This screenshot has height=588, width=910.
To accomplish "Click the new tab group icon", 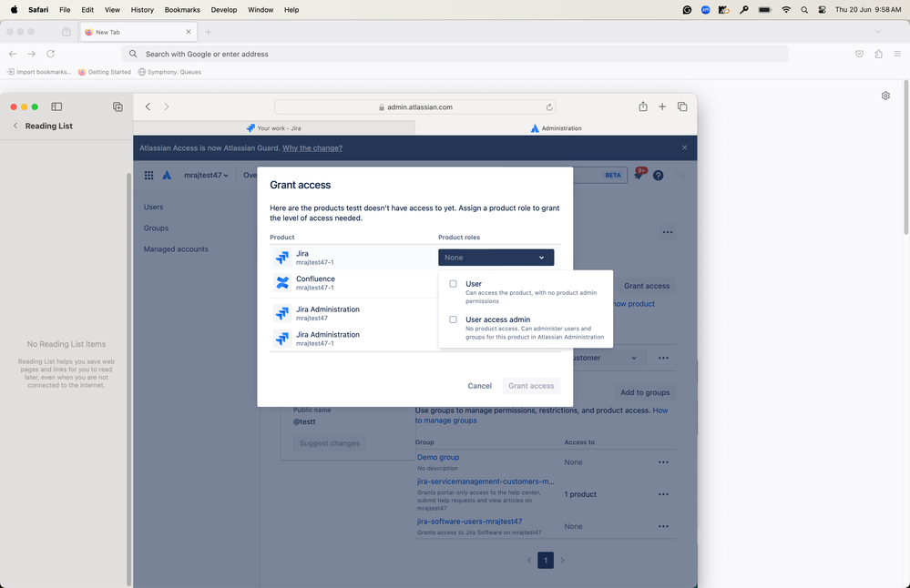I will (x=118, y=106).
